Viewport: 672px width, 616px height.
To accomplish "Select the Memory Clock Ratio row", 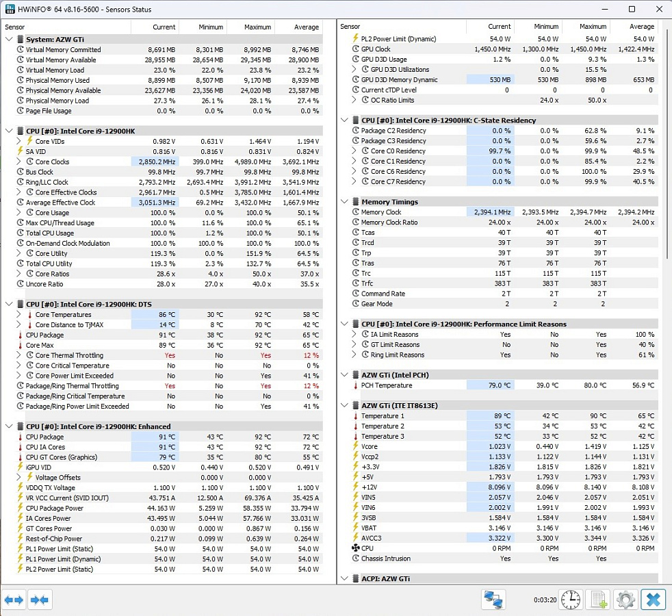I will point(504,222).
